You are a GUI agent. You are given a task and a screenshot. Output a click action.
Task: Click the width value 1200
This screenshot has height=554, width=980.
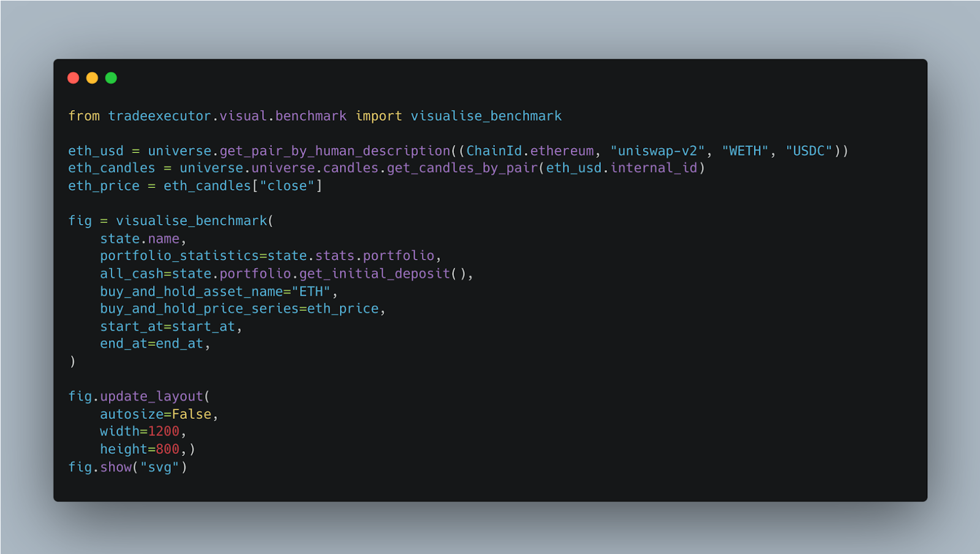coord(164,432)
